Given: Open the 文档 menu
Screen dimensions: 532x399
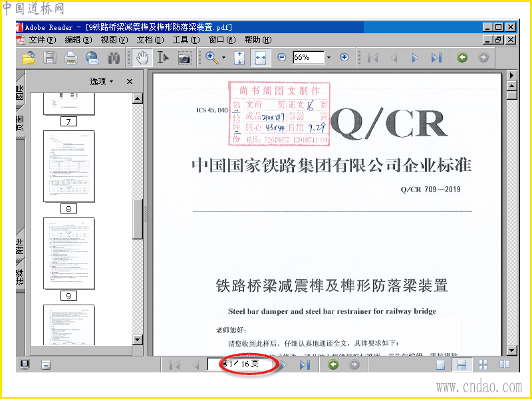Looking at the screenshot, I should click(x=150, y=40).
